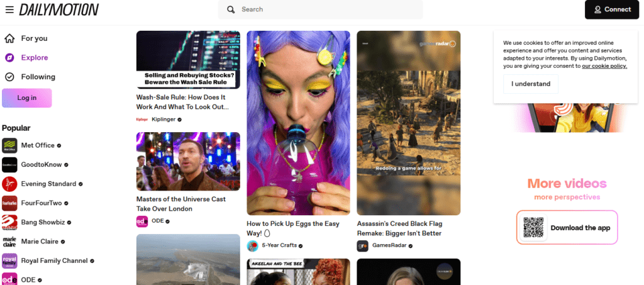Click the Kiplinger verified badge
The image size is (644, 285).
[180, 120]
